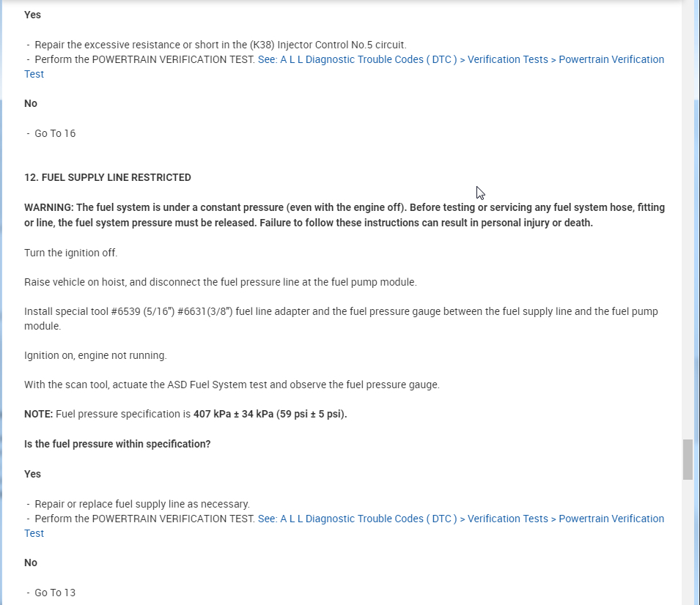700x605 pixels.
Task: Click the "Install special tool #6539" instruction
Action: click(x=341, y=311)
